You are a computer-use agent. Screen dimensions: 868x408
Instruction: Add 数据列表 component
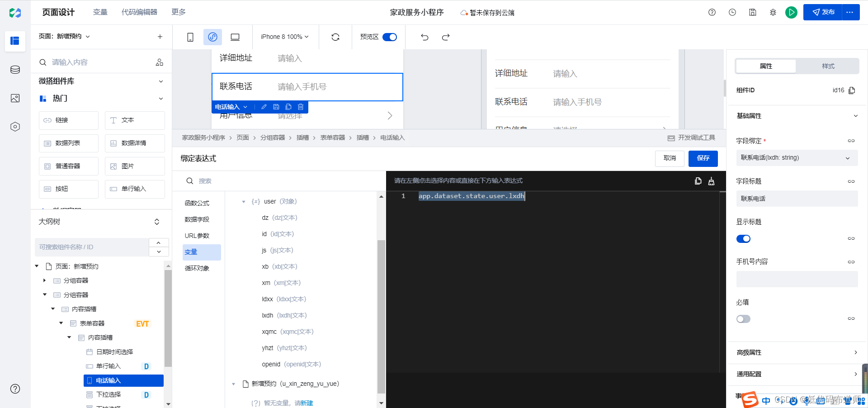(69, 143)
